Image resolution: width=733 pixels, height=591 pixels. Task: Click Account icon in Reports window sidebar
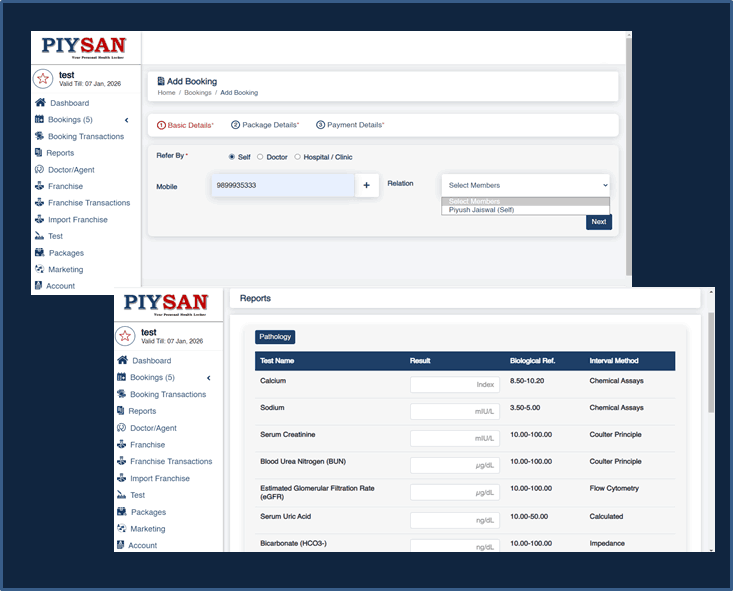pos(121,545)
